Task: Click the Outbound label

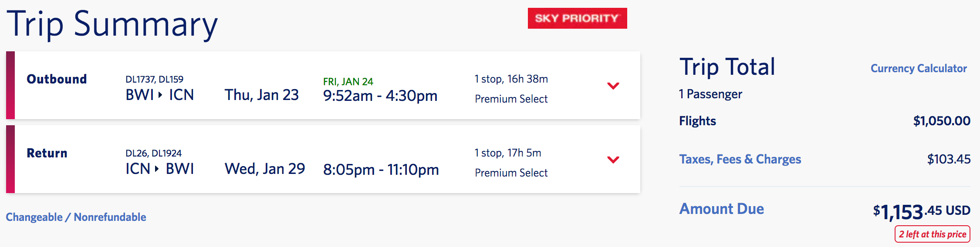Action: [57, 79]
